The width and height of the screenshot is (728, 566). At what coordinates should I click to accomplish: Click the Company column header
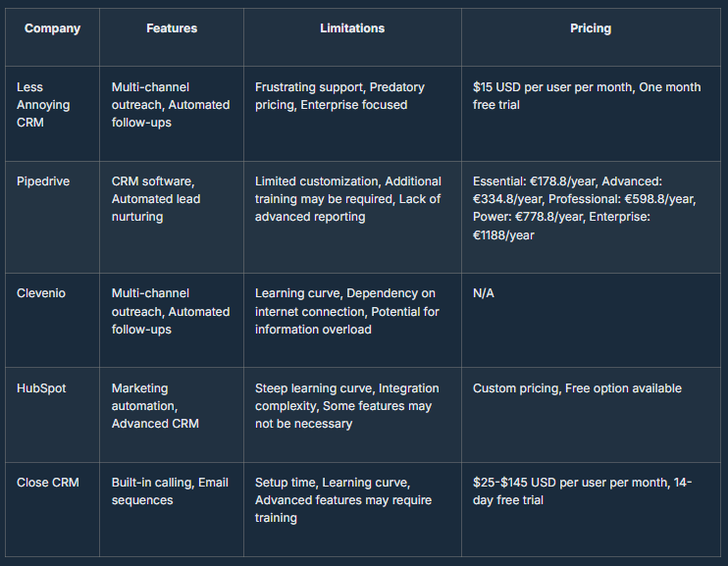pyautogui.click(x=52, y=28)
